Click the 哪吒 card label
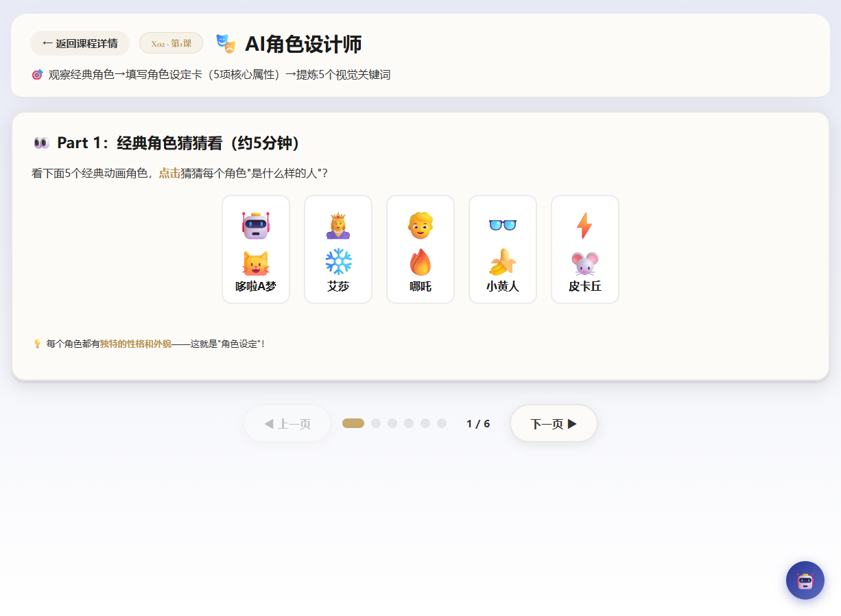 tap(420, 286)
